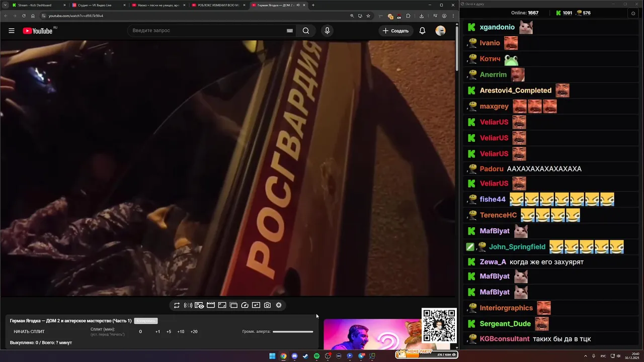Open YouTube notifications bell
644x362 pixels.
422,31
